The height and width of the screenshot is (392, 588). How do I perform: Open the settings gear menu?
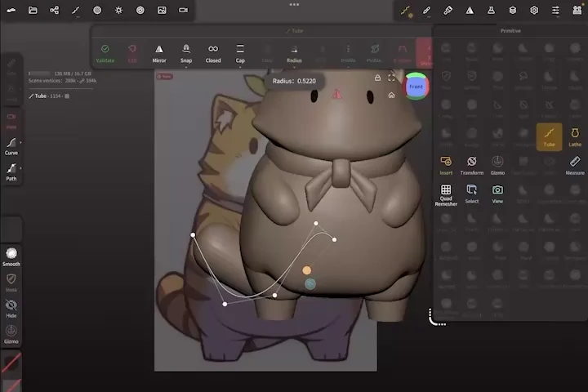pyautogui.click(x=534, y=10)
